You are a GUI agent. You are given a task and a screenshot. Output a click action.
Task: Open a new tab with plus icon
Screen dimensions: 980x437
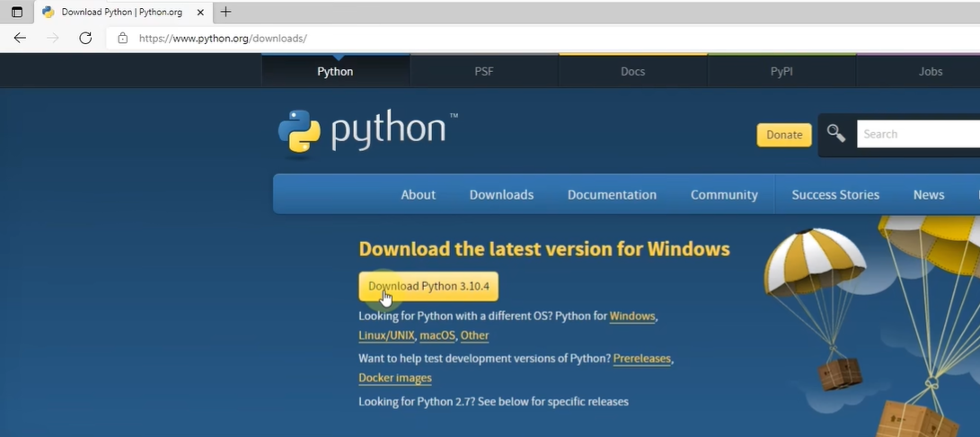pos(225,12)
